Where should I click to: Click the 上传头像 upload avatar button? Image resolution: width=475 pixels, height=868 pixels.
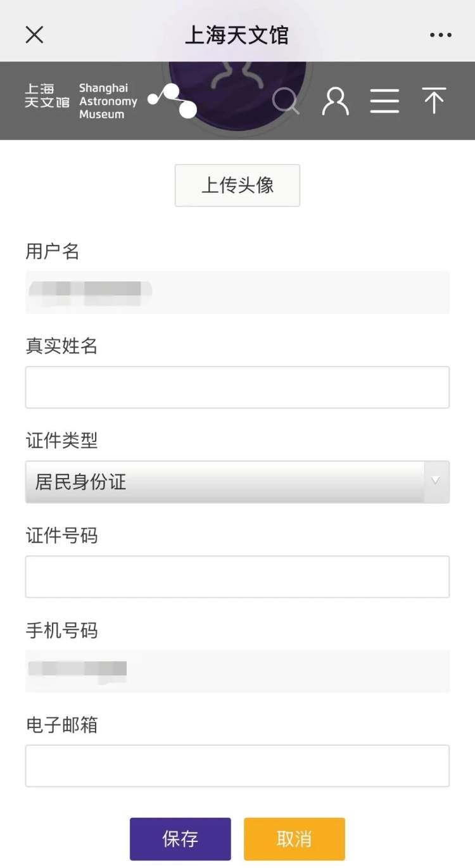point(237,186)
